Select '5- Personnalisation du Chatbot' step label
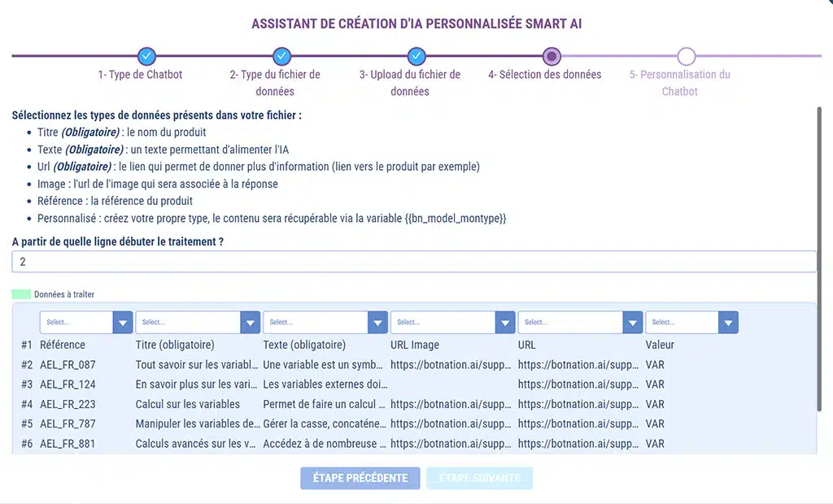The width and height of the screenshot is (833, 504). click(679, 83)
